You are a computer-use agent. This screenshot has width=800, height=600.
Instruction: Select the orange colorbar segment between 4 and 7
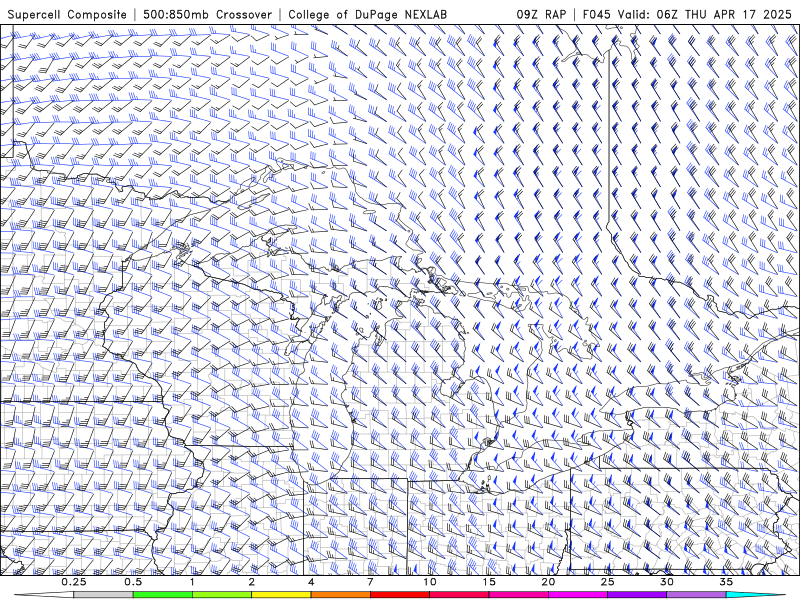pos(340,595)
